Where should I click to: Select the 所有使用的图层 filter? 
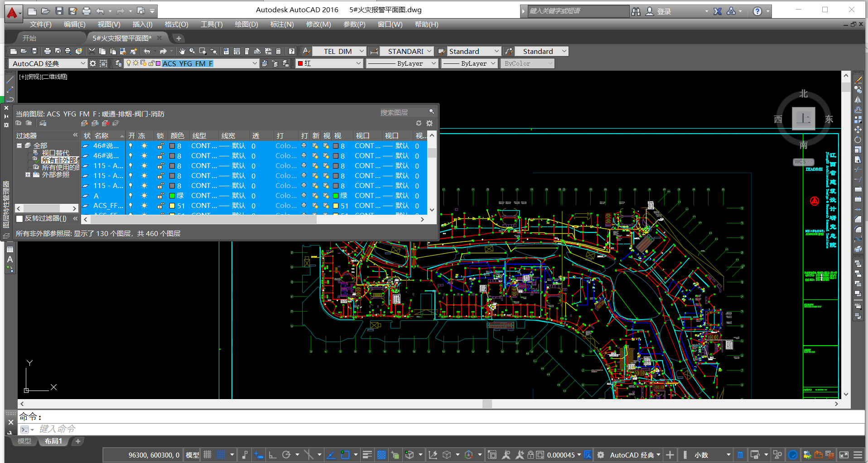[x=60, y=167]
